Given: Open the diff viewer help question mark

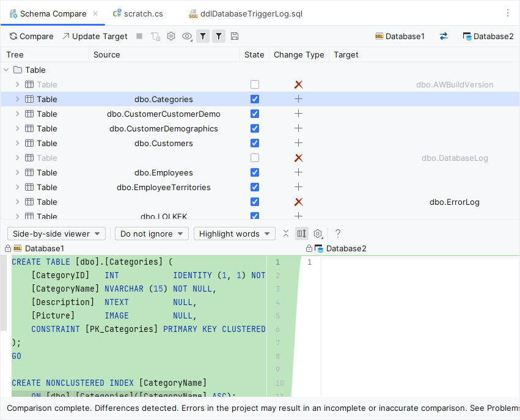Looking at the screenshot, I should tap(337, 234).
